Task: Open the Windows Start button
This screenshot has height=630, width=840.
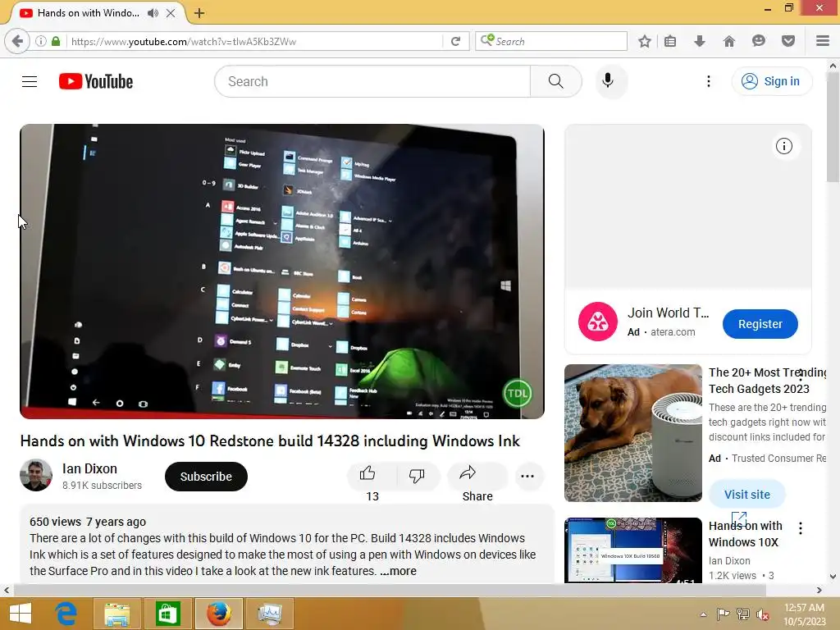Action: point(21,614)
